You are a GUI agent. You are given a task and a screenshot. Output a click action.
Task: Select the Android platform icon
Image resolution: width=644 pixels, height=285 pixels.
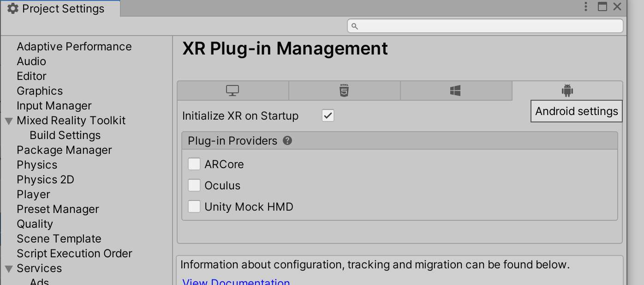(566, 90)
